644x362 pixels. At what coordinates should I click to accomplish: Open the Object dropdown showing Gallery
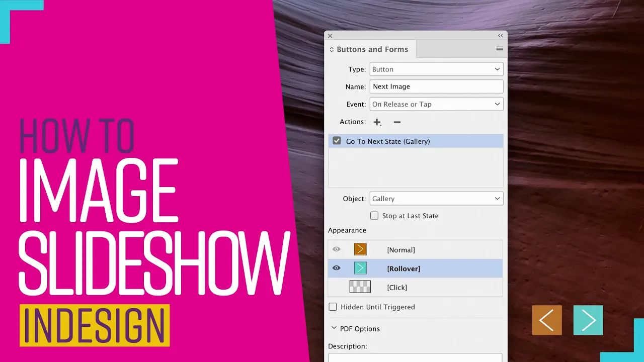436,199
